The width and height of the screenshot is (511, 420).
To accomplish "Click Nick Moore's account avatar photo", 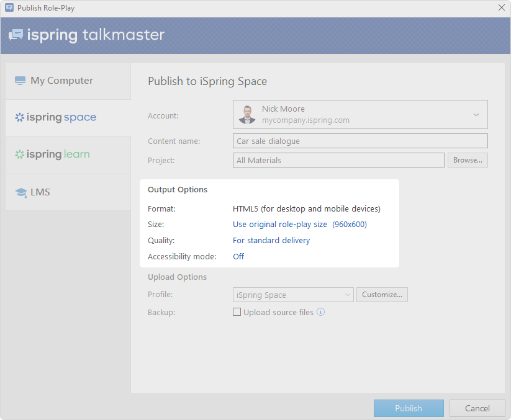I will point(247,115).
